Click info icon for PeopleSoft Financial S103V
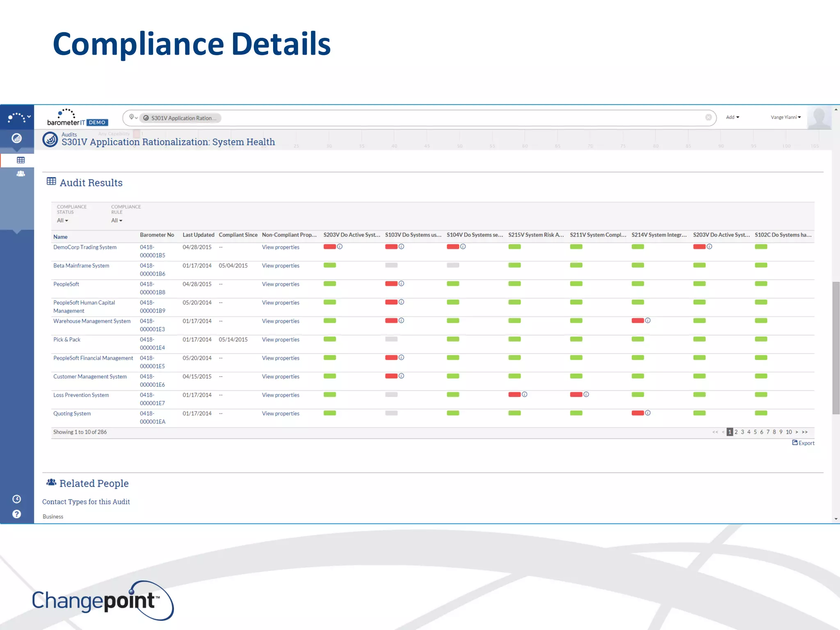 [401, 357]
